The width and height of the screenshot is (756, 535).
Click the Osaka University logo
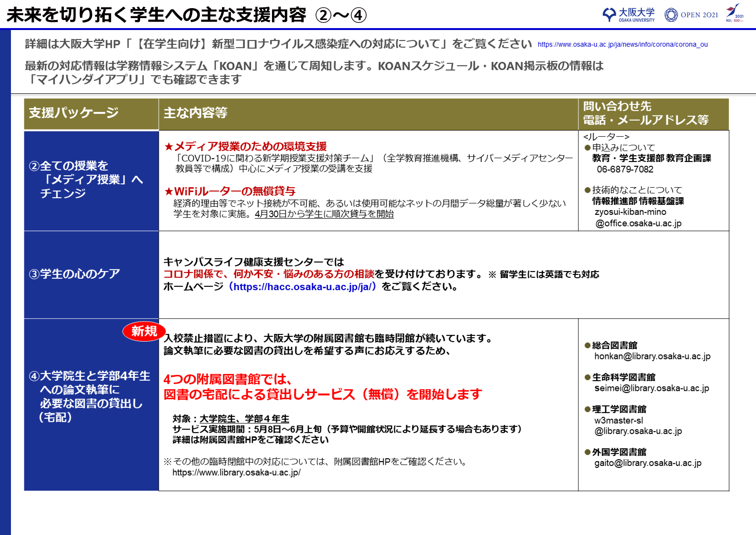tap(628, 15)
